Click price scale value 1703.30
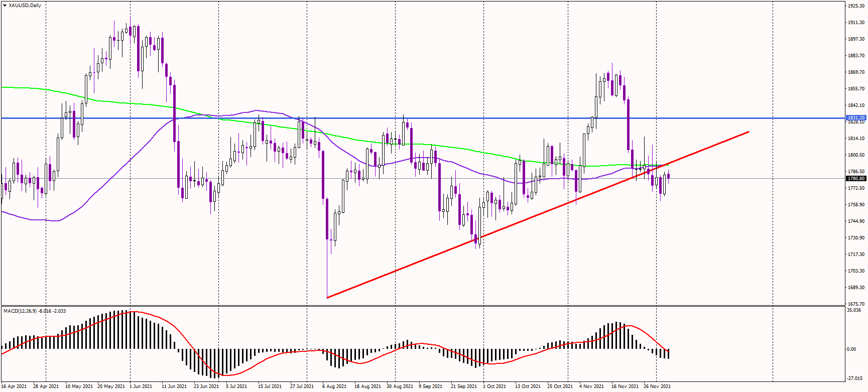The width and height of the screenshot is (868, 392). coord(856,271)
